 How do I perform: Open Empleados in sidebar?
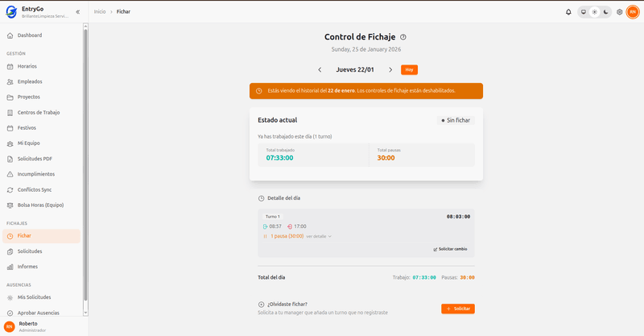pyautogui.click(x=42, y=81)
